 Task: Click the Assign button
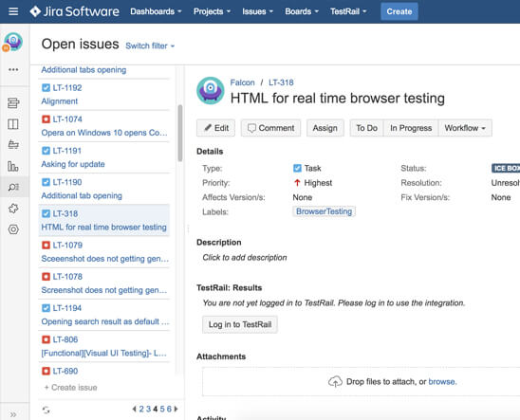[325, 128]
